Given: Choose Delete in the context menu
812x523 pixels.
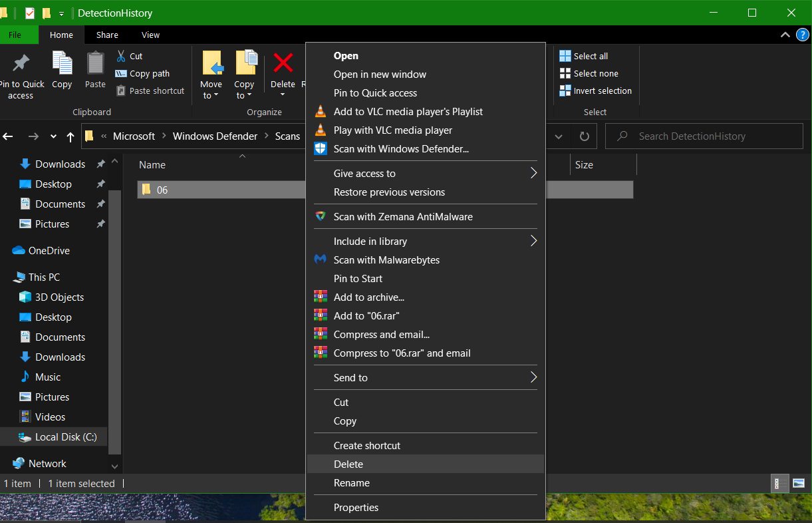Looking at the screenshot, I should tap(426, 464).
